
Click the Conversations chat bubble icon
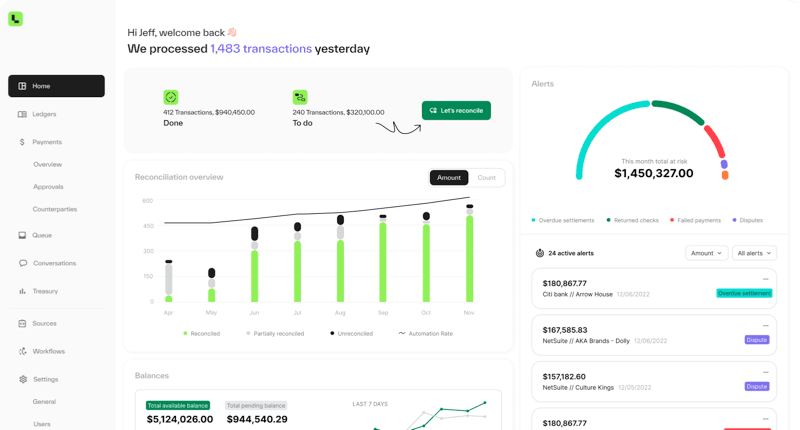(22, 263)
